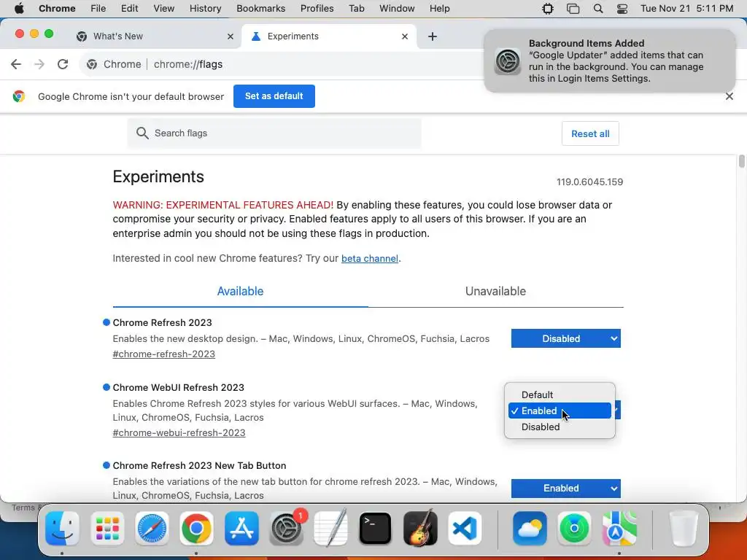Launch Safari from the Dock
Image resolution: width=747 pixels, height=560 pixels.
[x=152, y=528]
